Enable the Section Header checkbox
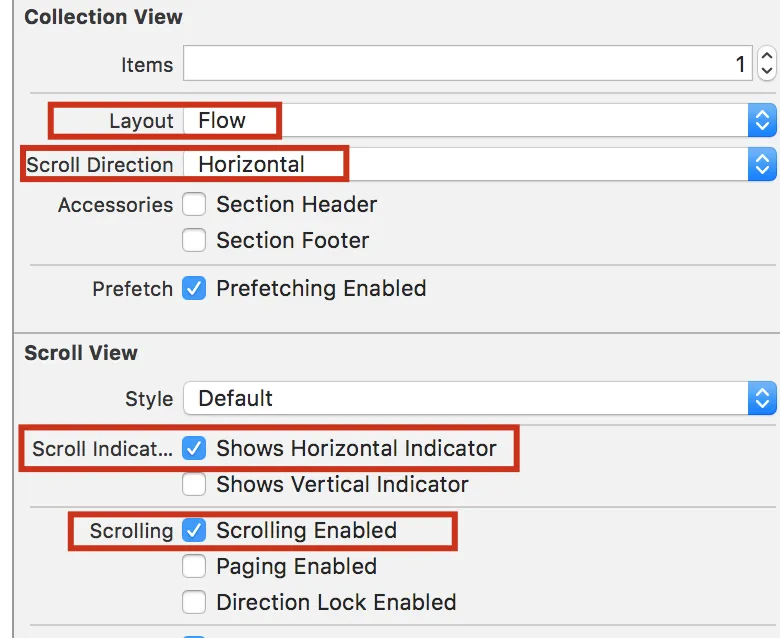Image resolution: width=780 pixels, height=638 pixels. tap(195, 205)
